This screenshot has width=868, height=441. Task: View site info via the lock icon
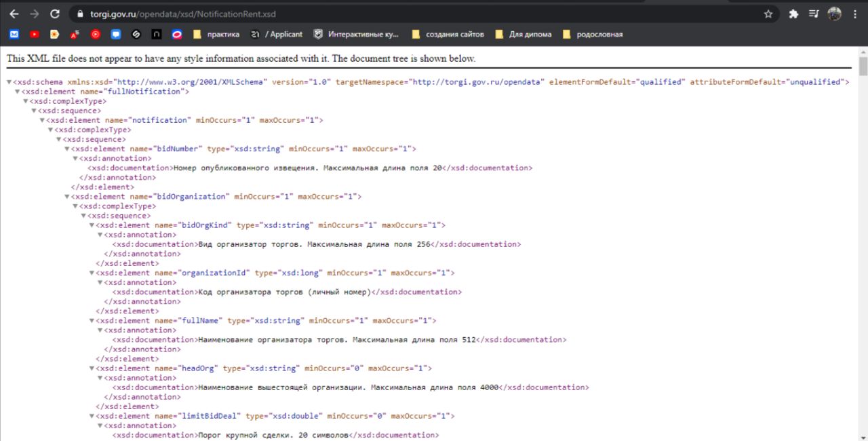[80, 14]
